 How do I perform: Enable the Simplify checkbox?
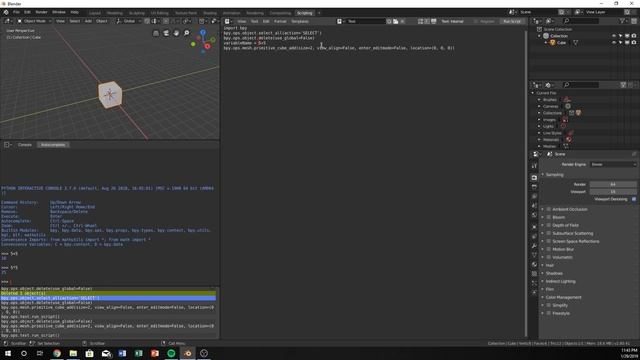pos(549,305)
